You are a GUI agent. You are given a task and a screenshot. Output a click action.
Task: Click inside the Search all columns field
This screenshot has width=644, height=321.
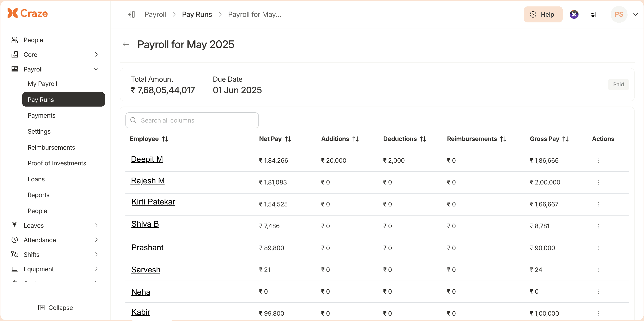pos(192,120)
